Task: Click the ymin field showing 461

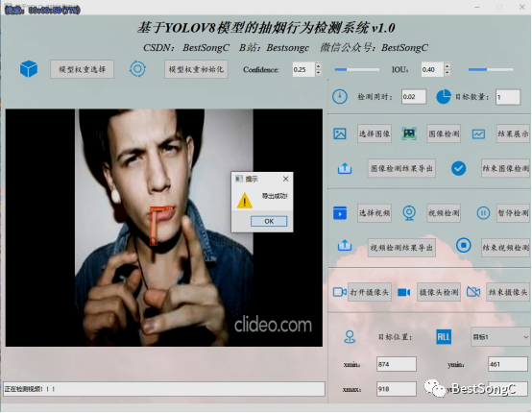Action: coord(508,364)
